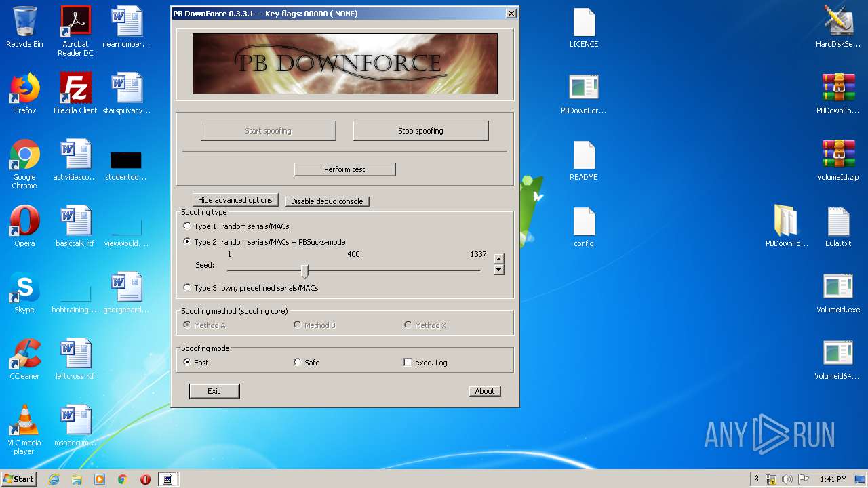The width and height of the screenshot is (868, 488).
Task: Open the PBDownFo folder icon
Action: point(787,226)
